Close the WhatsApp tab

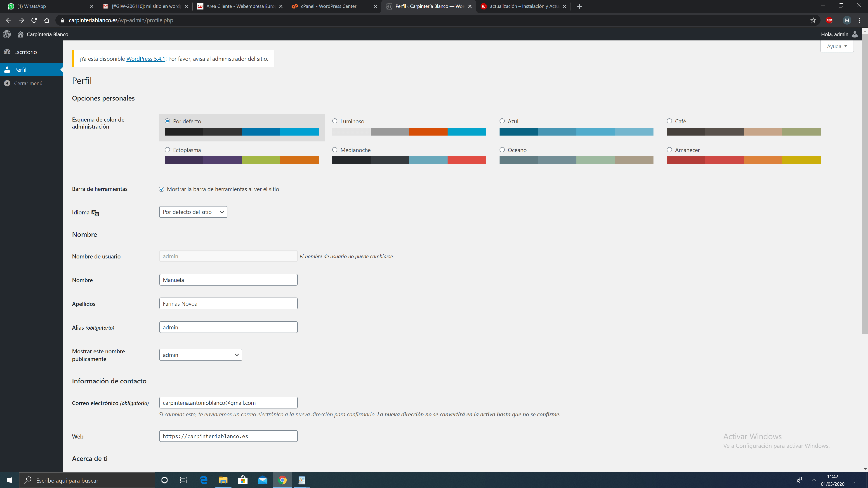(x=92, y=6)
